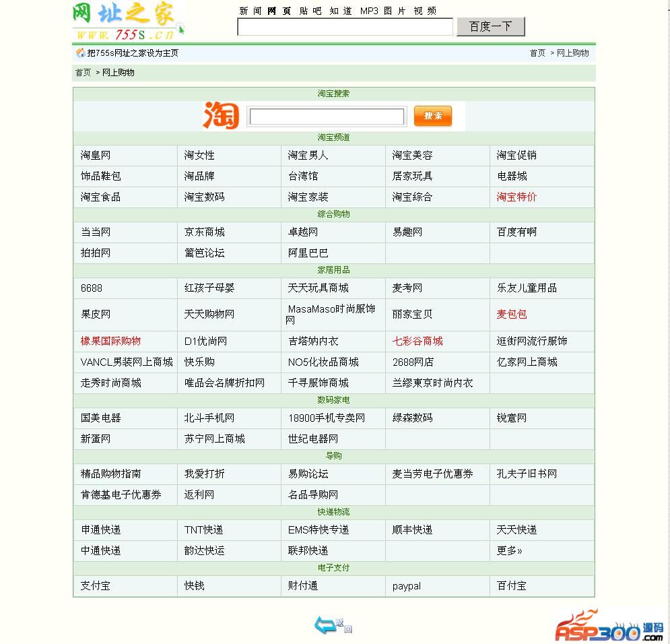670x644 pixels.
Task: Open the 名品导购网 link
Action: pos(313,495)
